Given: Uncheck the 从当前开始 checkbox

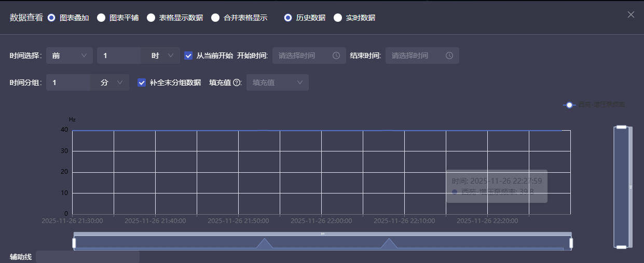Looking at the screenshot, I should click(188, 56).
